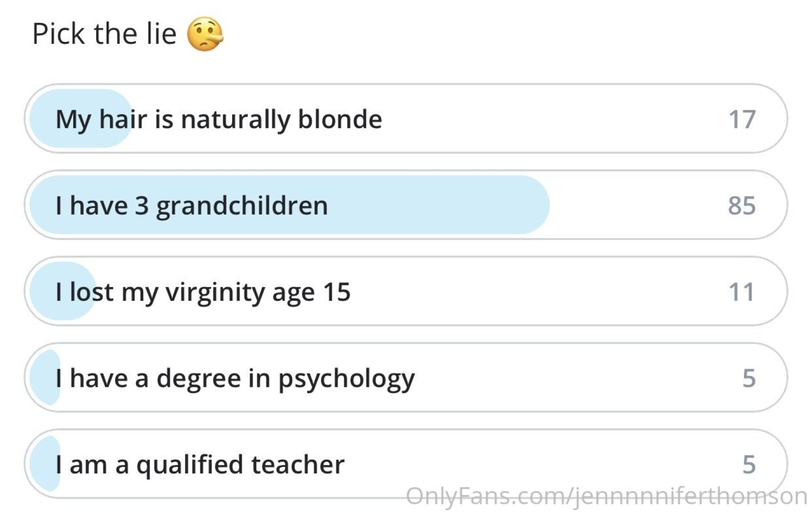Image resolution: width=812 pixels, height=514 pixels.
Task: Click the 17 vote count
Action: click(742, 119)
